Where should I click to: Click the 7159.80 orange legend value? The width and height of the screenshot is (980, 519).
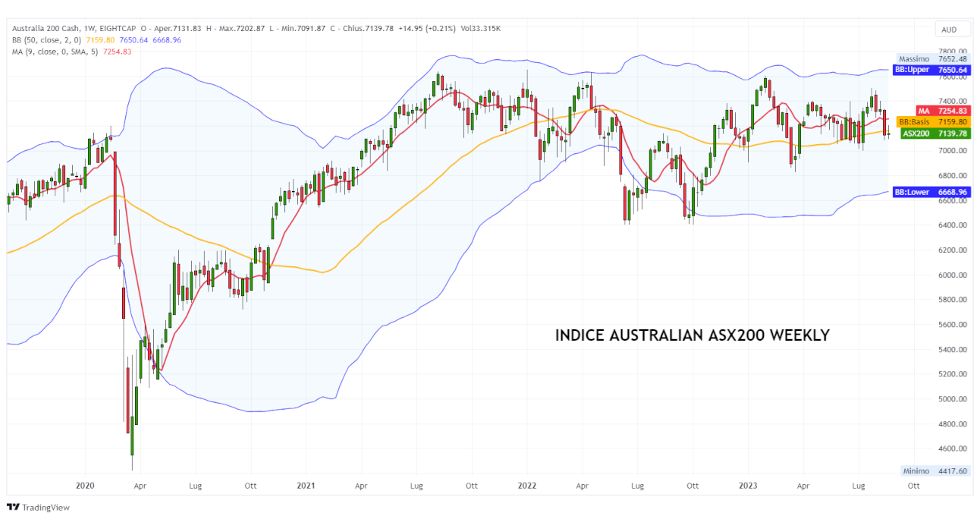pos(99,39)
